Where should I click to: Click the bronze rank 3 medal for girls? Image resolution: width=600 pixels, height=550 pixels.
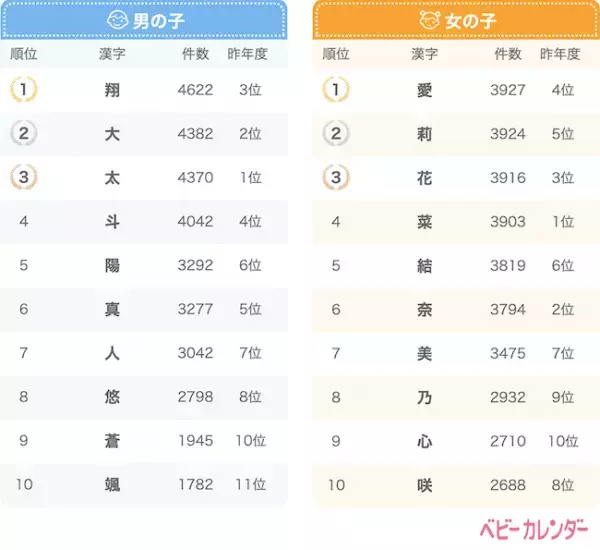coord(336,178)
